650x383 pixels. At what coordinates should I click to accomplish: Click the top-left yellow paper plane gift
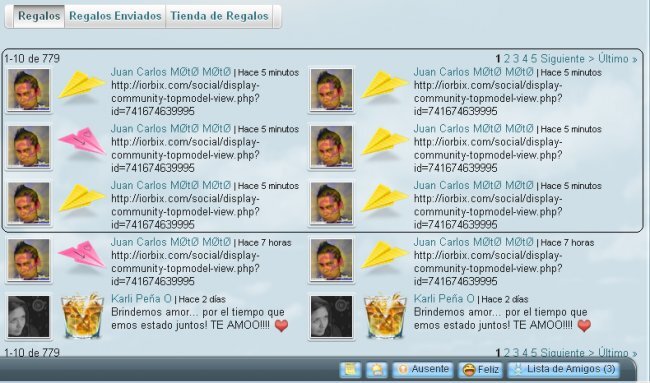pos(82,85)
